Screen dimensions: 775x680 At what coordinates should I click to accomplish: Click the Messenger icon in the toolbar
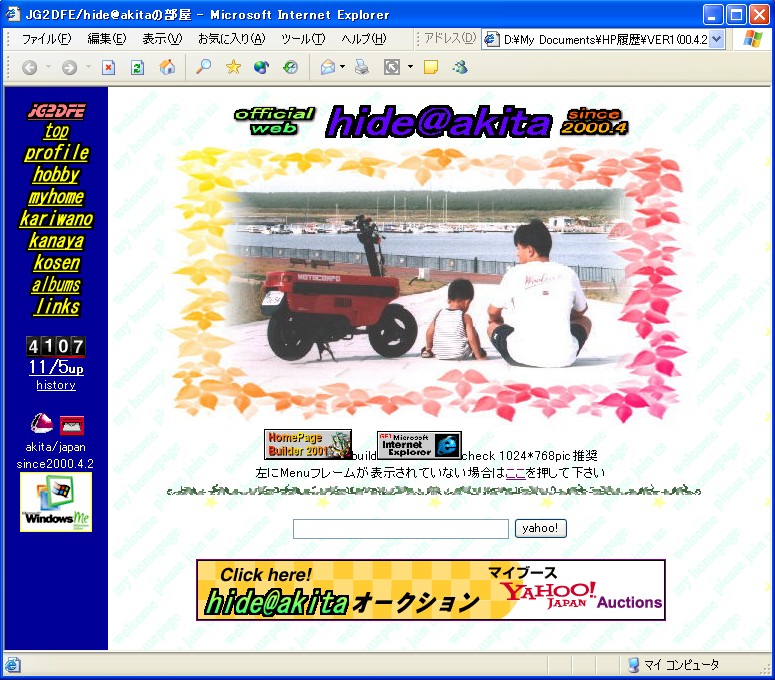coord(460,67)
